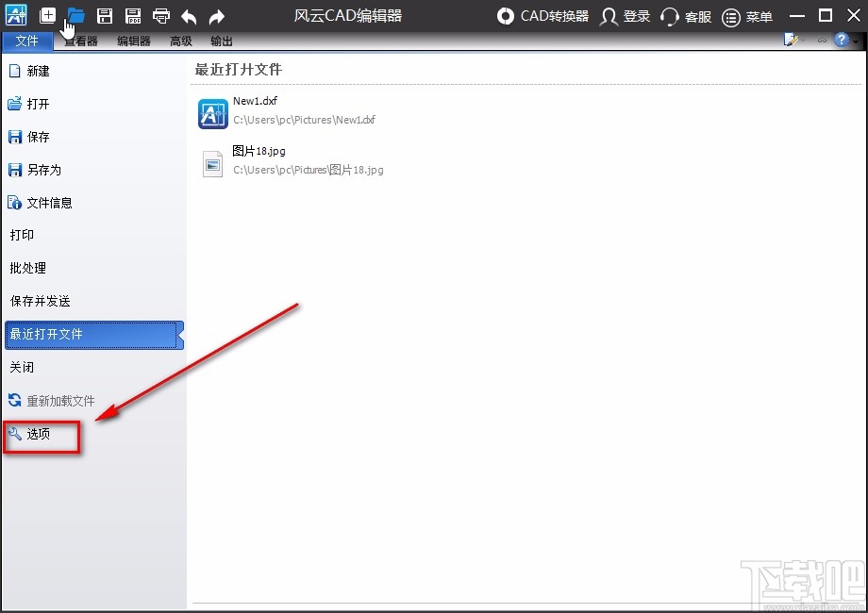868x613 pixels.
Task: Click the save disk icon in title bar
Action: point(105,15)
